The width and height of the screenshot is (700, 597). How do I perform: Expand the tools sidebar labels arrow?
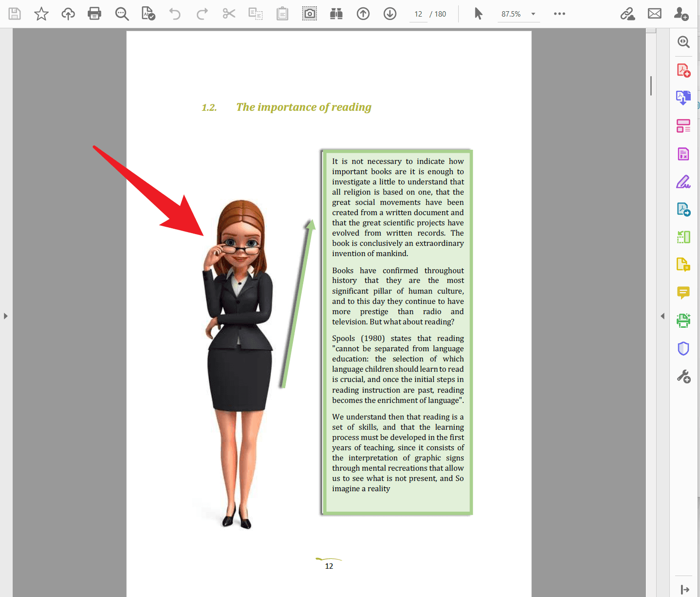click(684, 590)
